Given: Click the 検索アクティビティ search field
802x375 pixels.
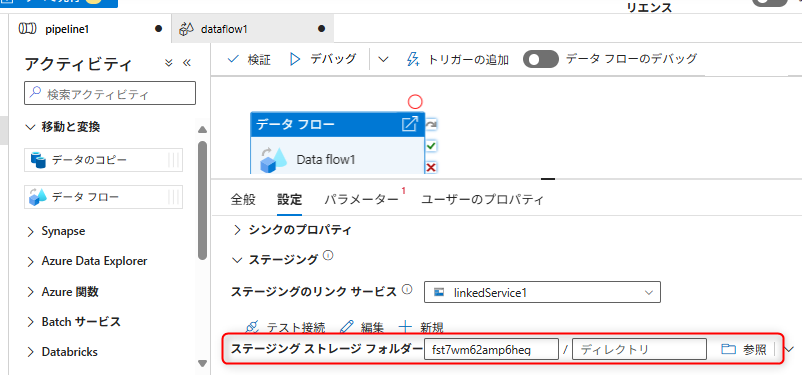Looking at the screenshot, I should click(x=110, y=94).
